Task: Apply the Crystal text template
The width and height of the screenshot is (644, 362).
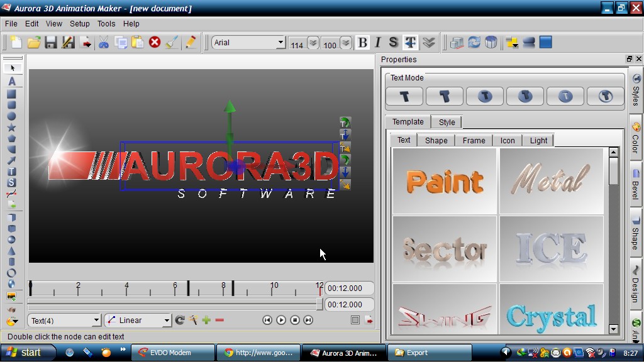Action: 551,309
